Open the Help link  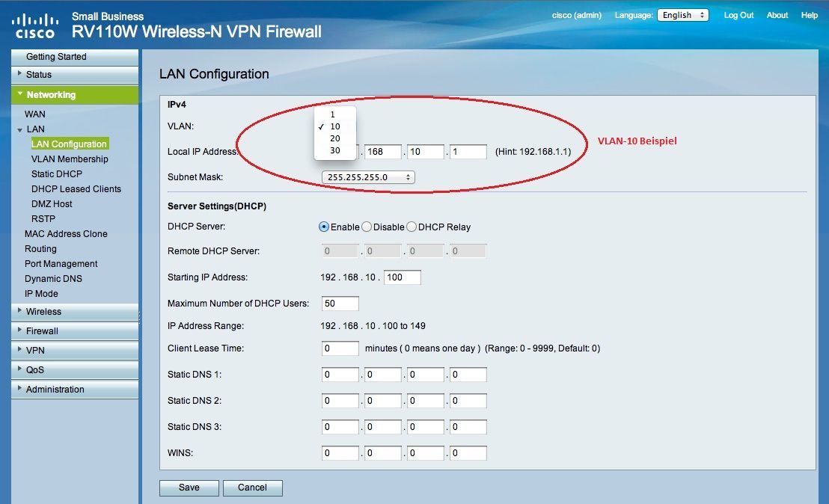[x=809, y=15]
